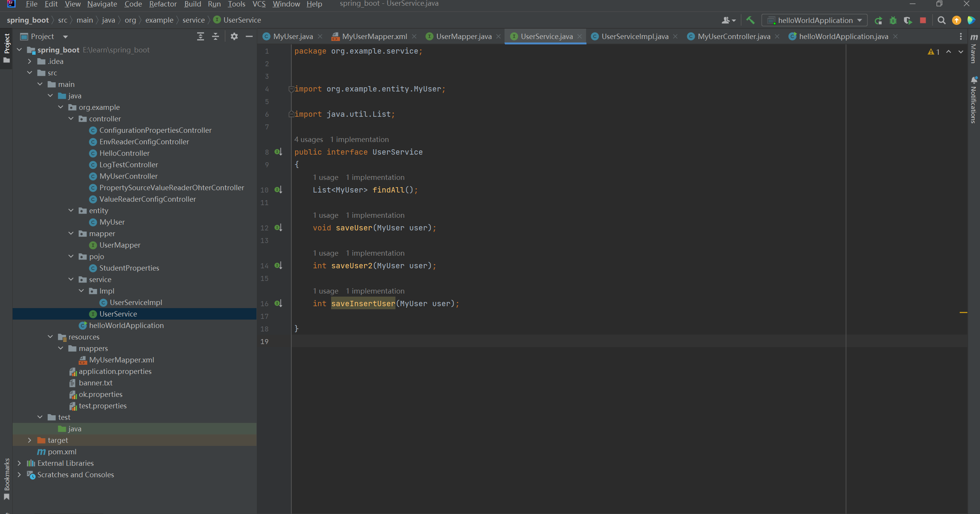This screenshot has height=514, width=980.
Task: Collapse the controller package
Action: 71,119
